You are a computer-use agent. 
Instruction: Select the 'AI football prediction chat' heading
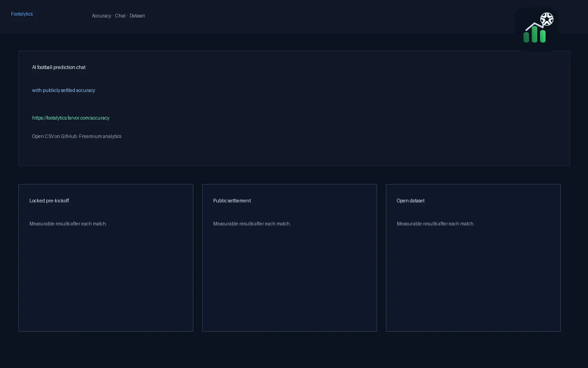pos(59,68)
